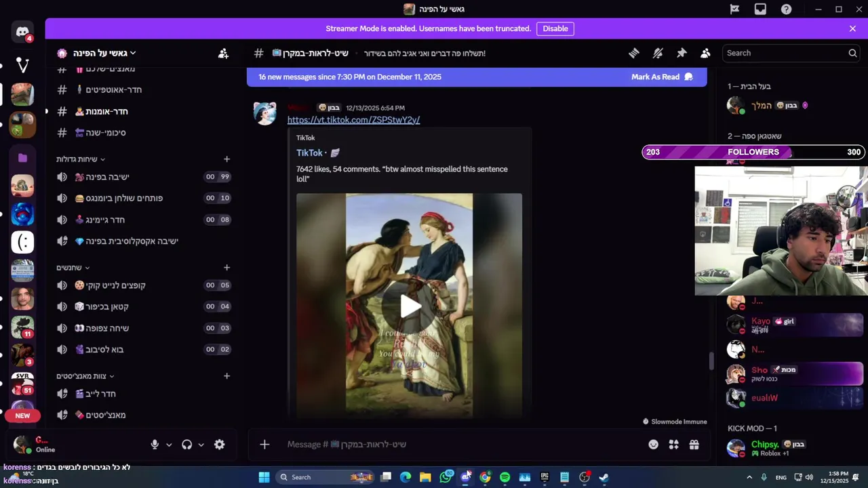Image resolution: width=868 pixels, height=488 pixels.
Task: Open the vt.tiktok.com link
Action: 353,120
